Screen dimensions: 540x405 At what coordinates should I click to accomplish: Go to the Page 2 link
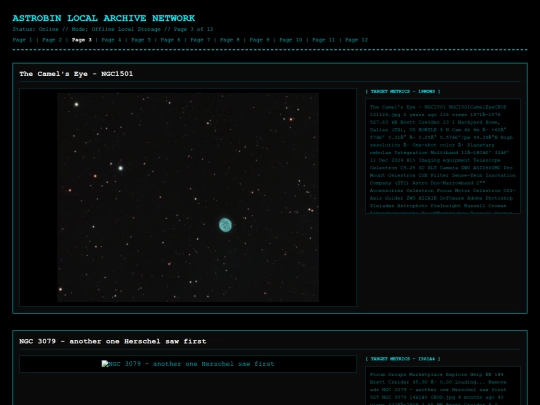coord(52,40)
